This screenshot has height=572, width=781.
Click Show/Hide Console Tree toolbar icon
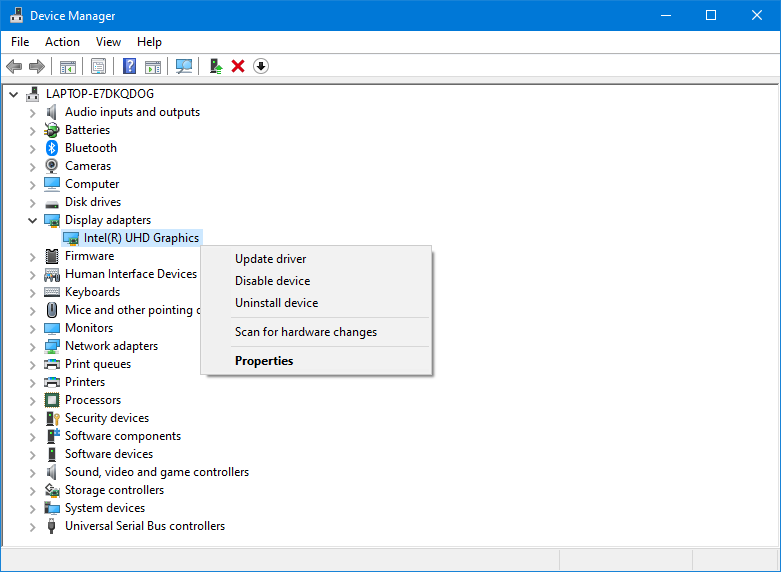(68, 66)
